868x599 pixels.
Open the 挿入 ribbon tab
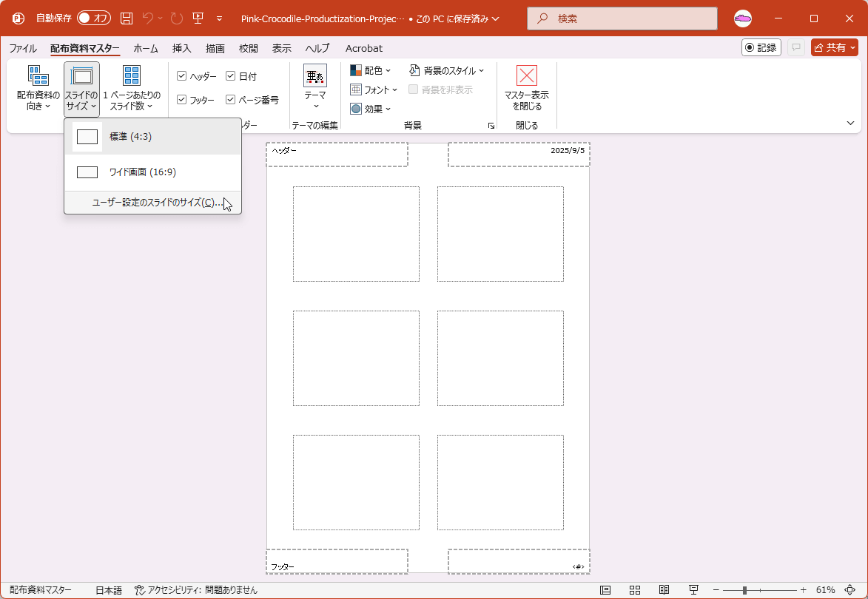(181, 48)
